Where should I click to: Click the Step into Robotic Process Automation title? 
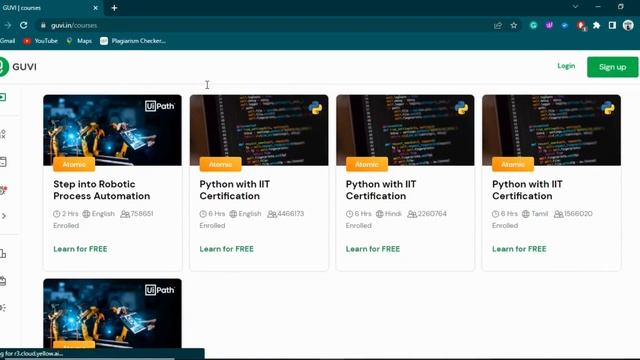(x=102, y=190)
